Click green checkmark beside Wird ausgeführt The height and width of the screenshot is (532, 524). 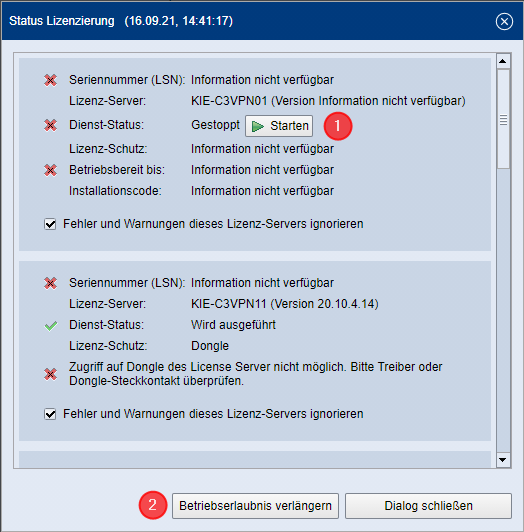pyautogui.click(x=51, y=326)
